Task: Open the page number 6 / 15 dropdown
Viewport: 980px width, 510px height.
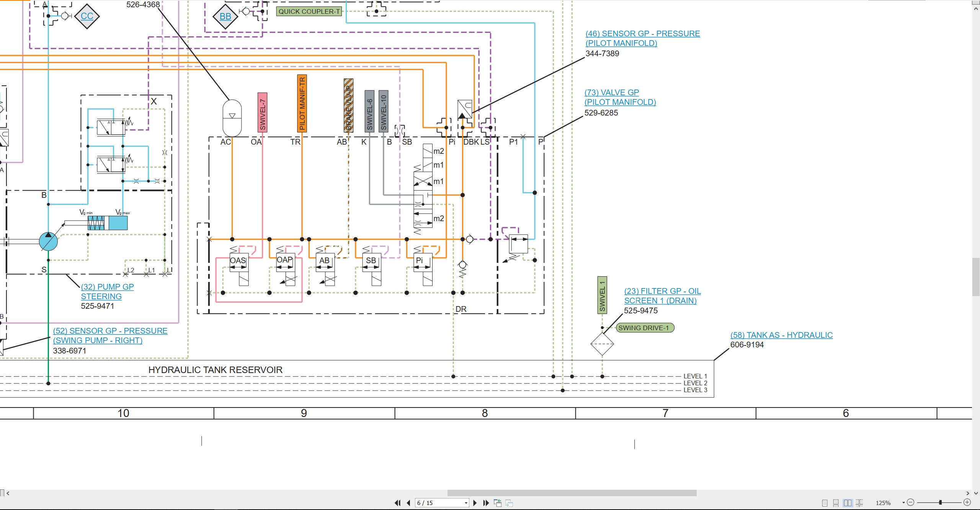Action: point(466,503)
